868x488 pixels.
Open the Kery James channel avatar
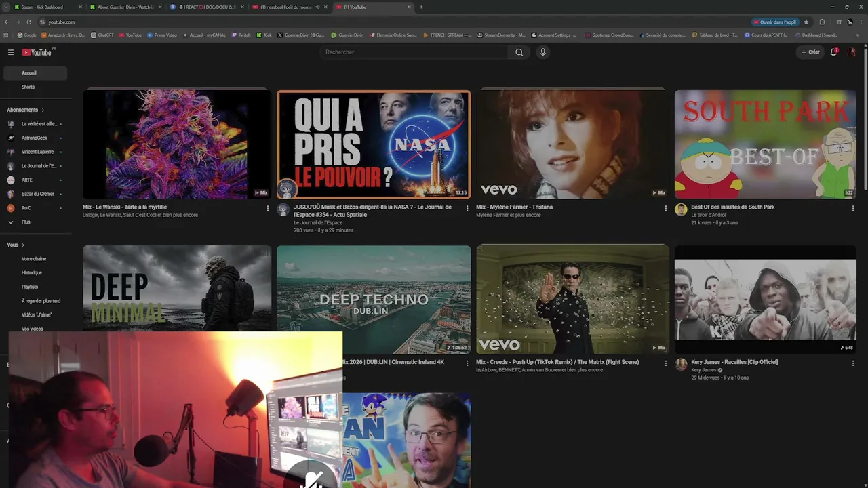(681, 365)
